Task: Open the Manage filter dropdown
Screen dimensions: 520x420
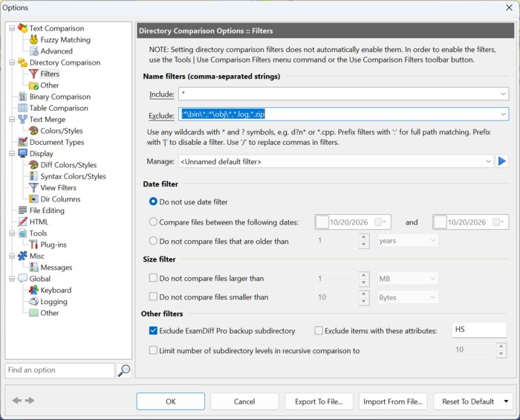Action: 488,161
